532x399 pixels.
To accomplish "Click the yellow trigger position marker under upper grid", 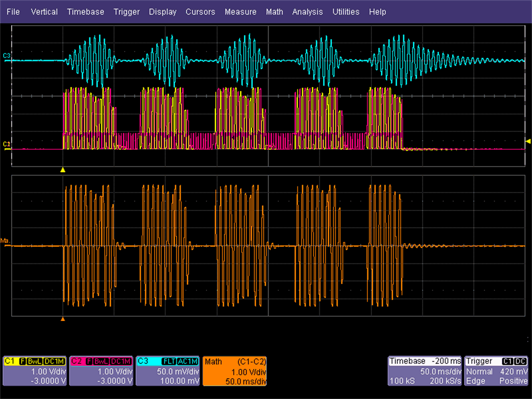I will coord(63,170).
